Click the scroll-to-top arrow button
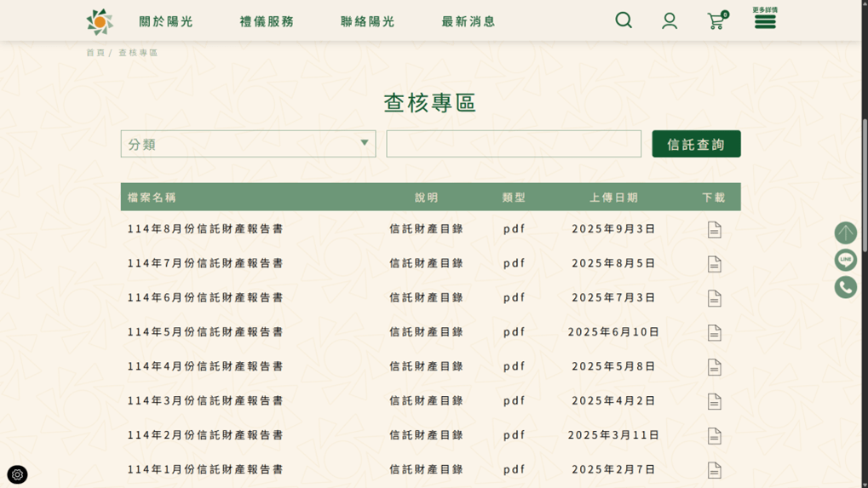 [845, 233]
